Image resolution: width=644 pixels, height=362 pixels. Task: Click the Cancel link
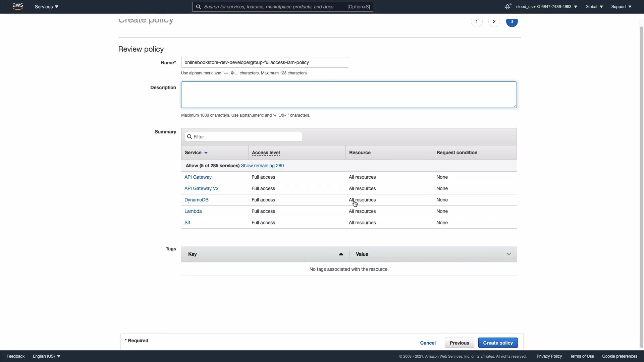428,343
